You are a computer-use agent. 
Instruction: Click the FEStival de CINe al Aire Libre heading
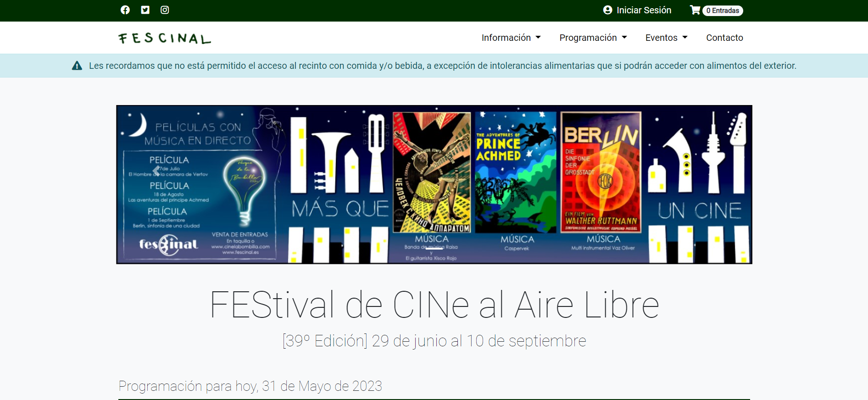click(x=434, y=305)
